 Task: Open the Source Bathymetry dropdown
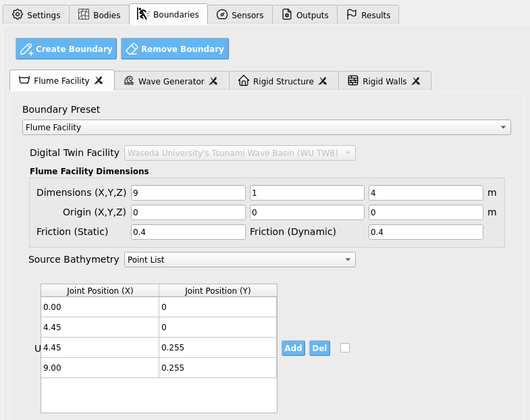[x=240, y=259]
